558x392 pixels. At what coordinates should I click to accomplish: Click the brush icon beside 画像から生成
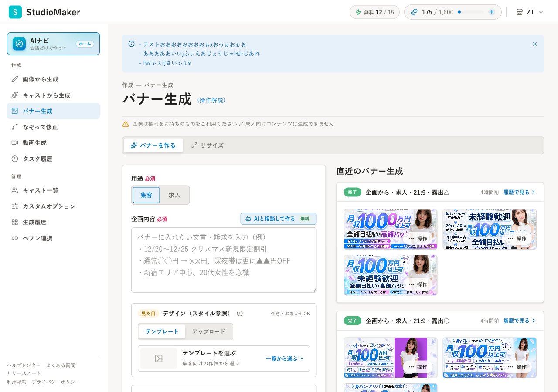[x=15, y=79]
